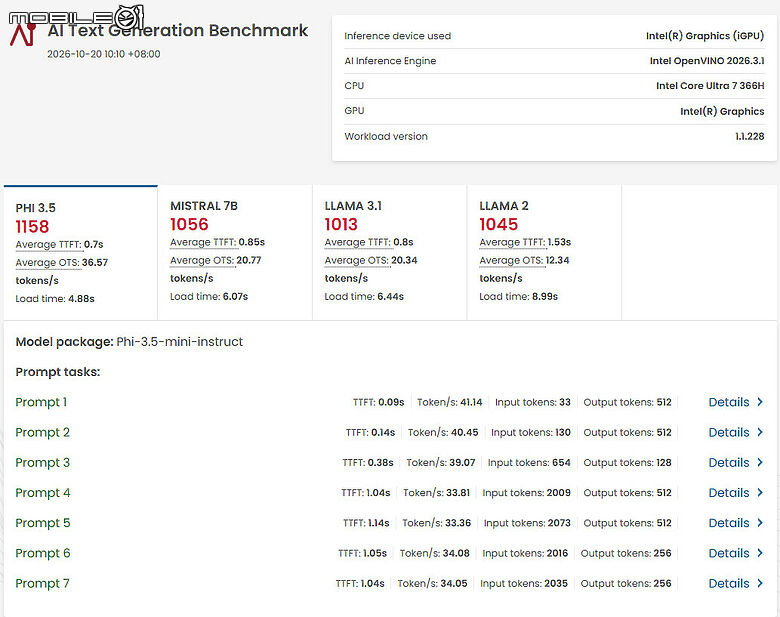Click the Prompt 5 label
The height and width of the screenshot is (617, 780).
43,523
